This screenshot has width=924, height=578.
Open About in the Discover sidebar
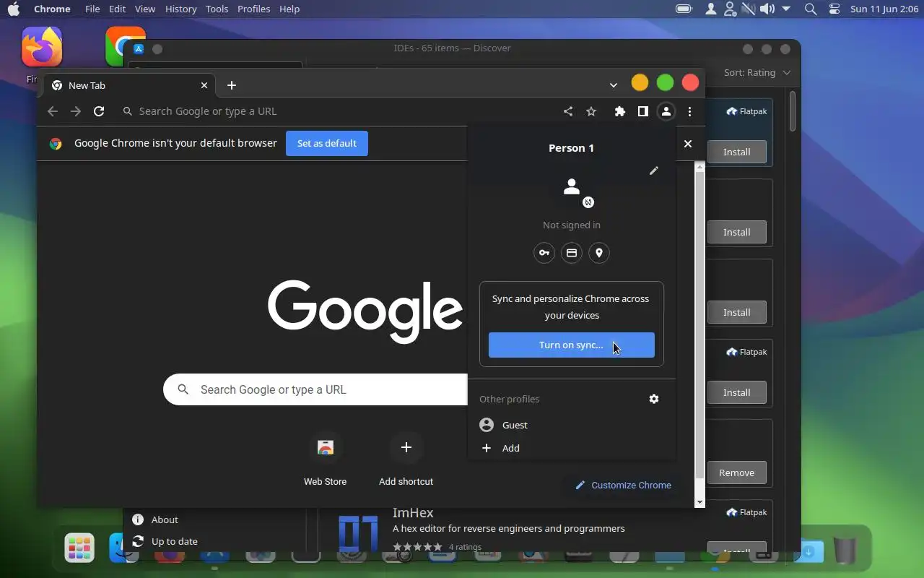tap(165, 519)
